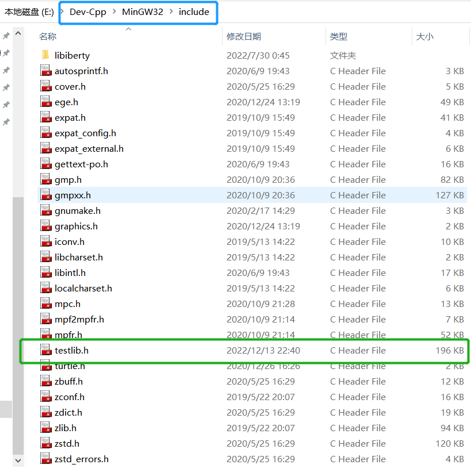The width and height of the screenshot is (471, 476).
Task: Select the gnumake.h file icon
Action: coord(45,210)
